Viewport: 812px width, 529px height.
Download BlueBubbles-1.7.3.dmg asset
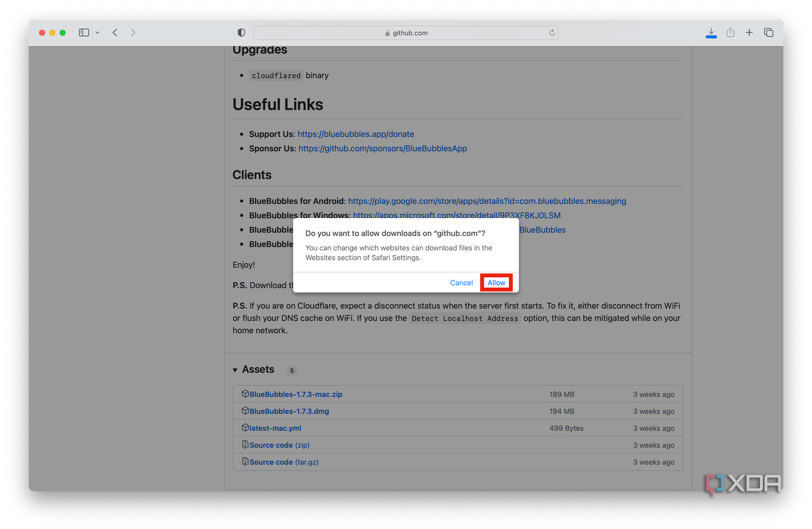[289, 411]
